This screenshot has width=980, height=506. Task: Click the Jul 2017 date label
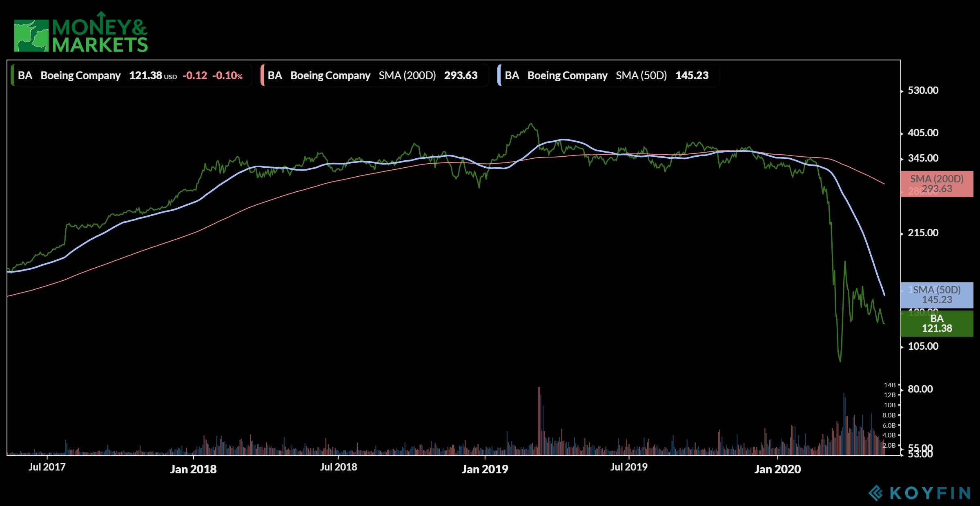coord(47,467)
